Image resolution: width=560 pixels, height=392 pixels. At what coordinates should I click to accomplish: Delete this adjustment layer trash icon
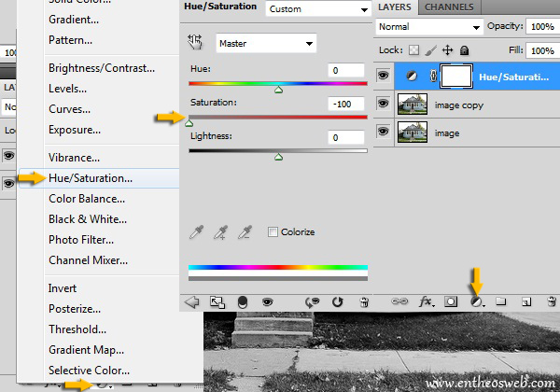[364, 302]
